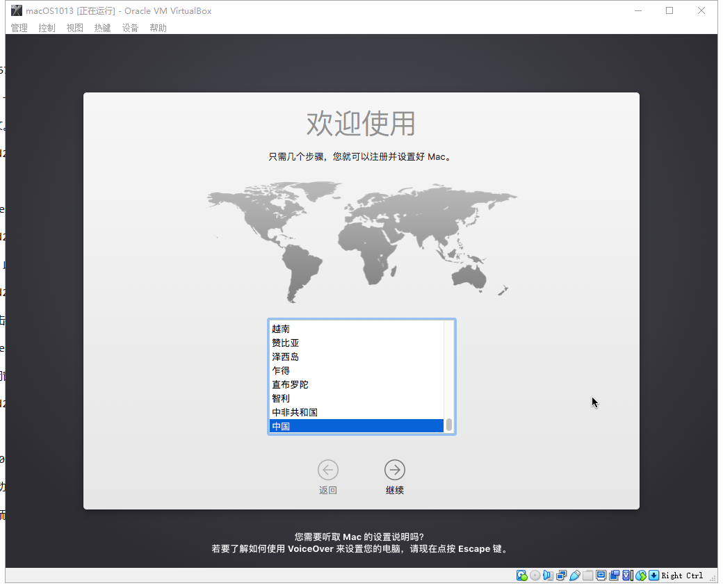This screenshot has height=588, width=723.
Task: Open the 热键 menu
Action: (102, 28)
